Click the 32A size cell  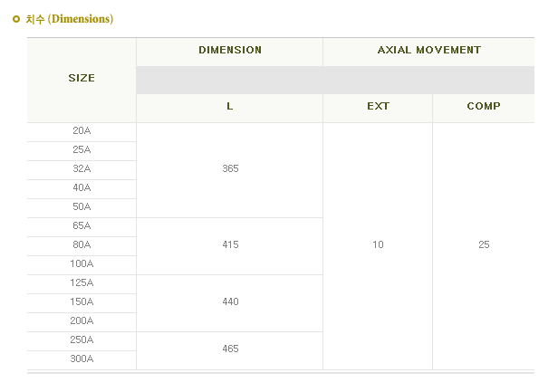coord(82,169)
